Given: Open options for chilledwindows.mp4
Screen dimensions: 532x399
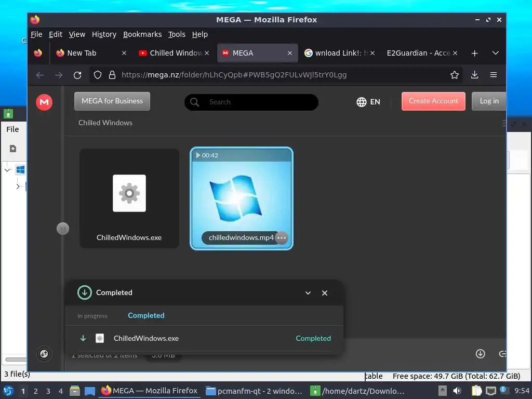Looking at the screenshot, I should [282, 238].
